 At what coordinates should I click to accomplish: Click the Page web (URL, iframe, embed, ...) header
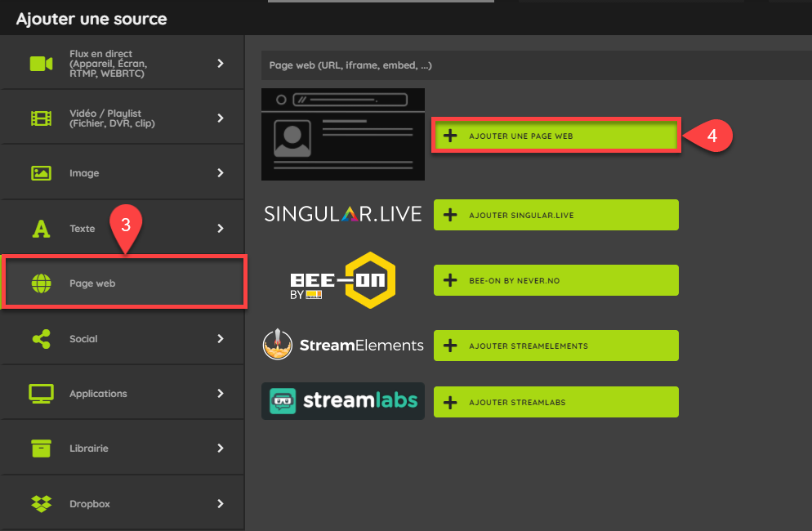537,65
